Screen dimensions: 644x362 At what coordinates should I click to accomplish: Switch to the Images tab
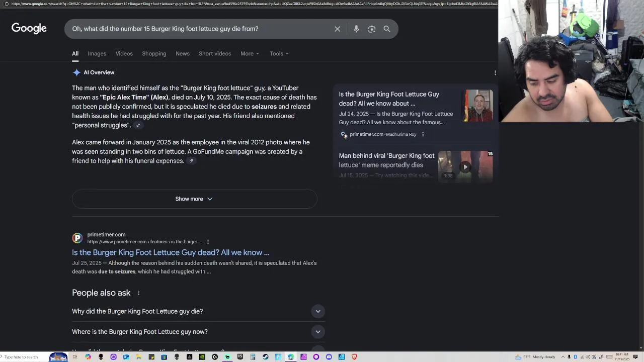pos(97,54)
